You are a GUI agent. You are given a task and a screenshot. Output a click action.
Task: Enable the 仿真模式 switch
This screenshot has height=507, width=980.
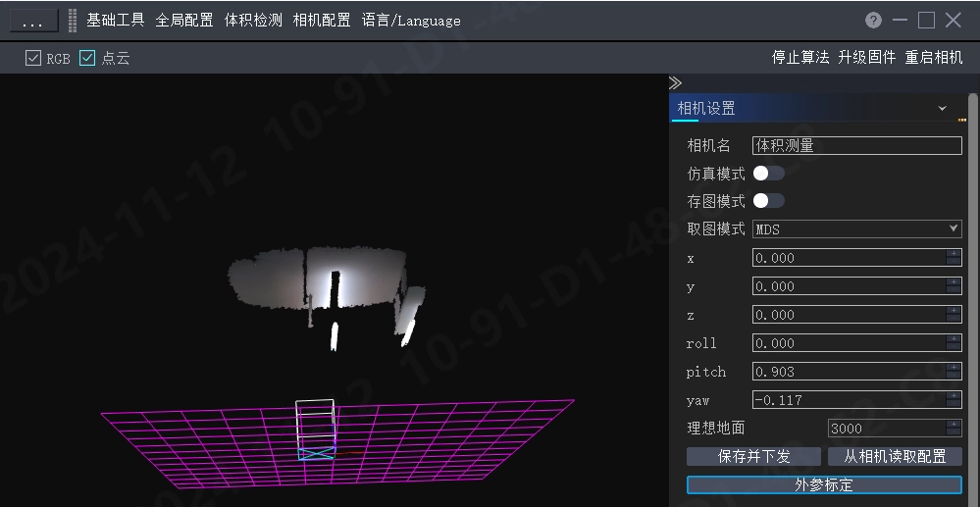(x=768, y=174)
